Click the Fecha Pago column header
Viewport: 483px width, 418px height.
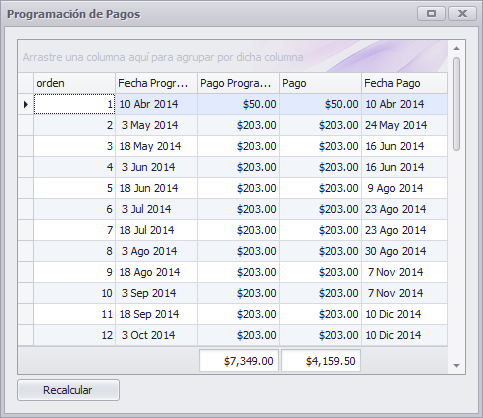coord(404,83)
